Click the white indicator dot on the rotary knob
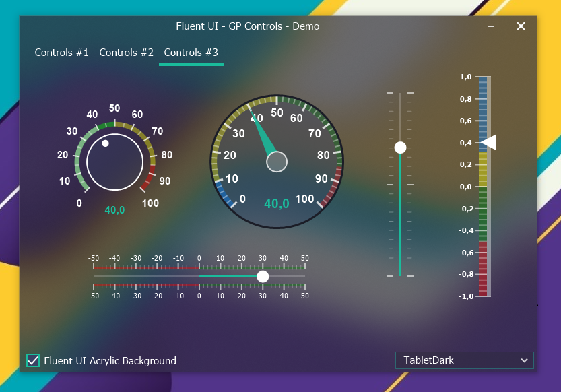This screenshot has height=392, width=561. click(x=105, y=143)
